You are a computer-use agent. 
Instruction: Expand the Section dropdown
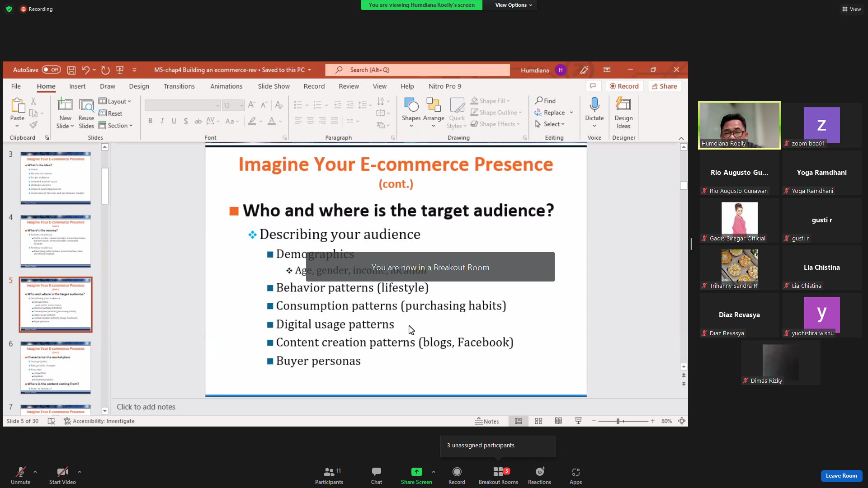pos(116,126)
